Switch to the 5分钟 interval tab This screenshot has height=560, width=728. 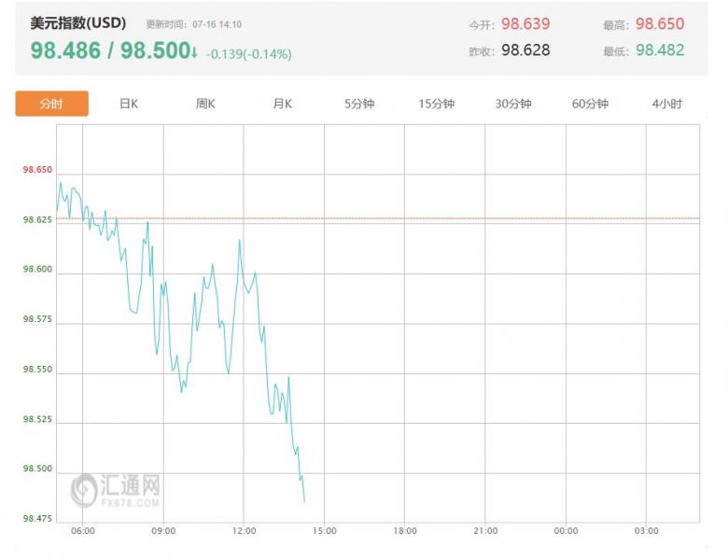(x=359, y=104)
